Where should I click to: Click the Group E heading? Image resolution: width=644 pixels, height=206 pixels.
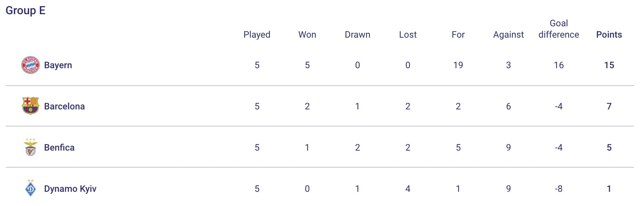pyautogui.click(x=26, y=11)
